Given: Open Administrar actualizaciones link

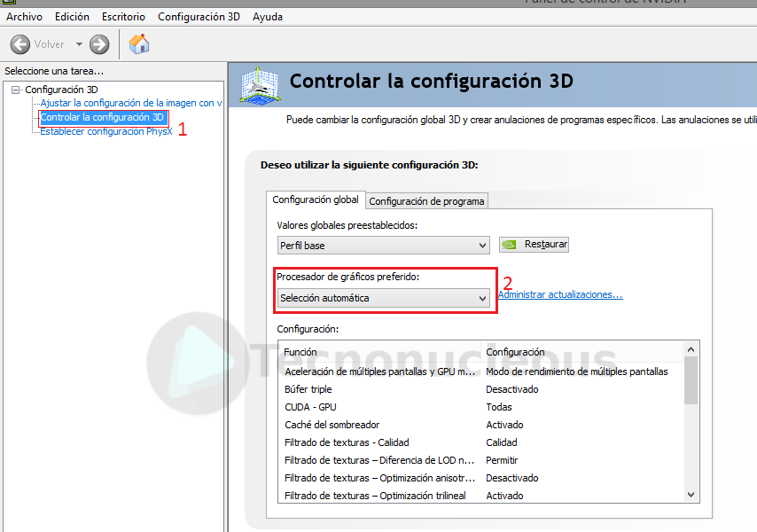Looking at the screenshot, I should (x=560, y=294).
